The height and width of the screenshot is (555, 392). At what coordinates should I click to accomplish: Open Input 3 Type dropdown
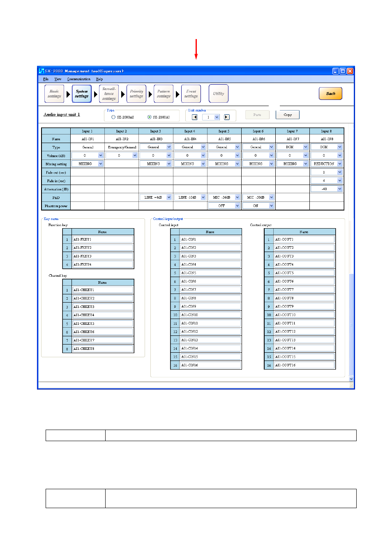[169, 147]
